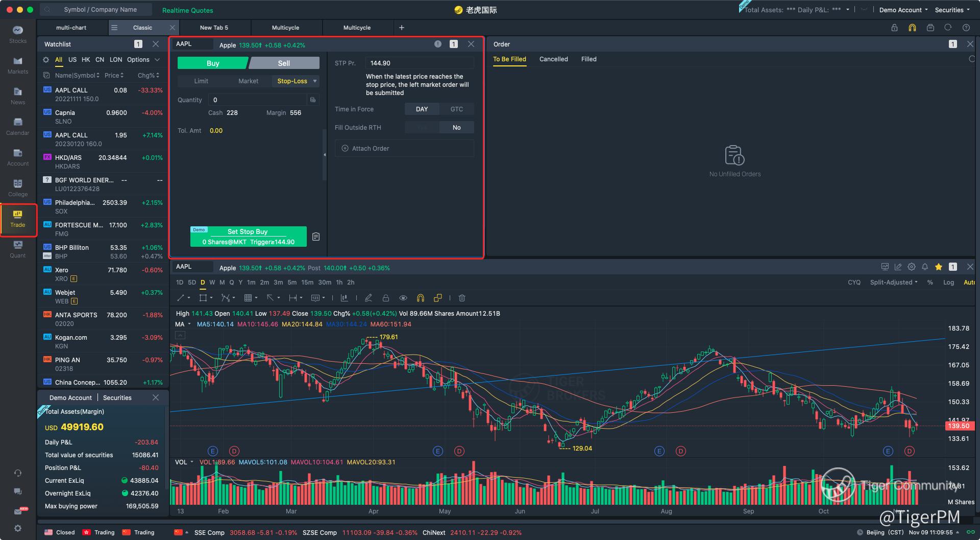Click the help question mark icon
Screen dimensions: 980x540
(x=966, y=28)
